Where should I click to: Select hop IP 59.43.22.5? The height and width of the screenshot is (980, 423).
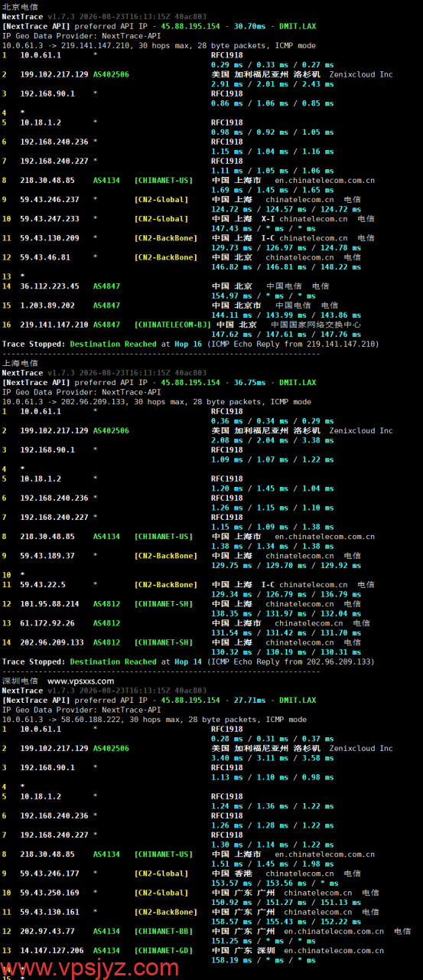[x=43, y=585]
